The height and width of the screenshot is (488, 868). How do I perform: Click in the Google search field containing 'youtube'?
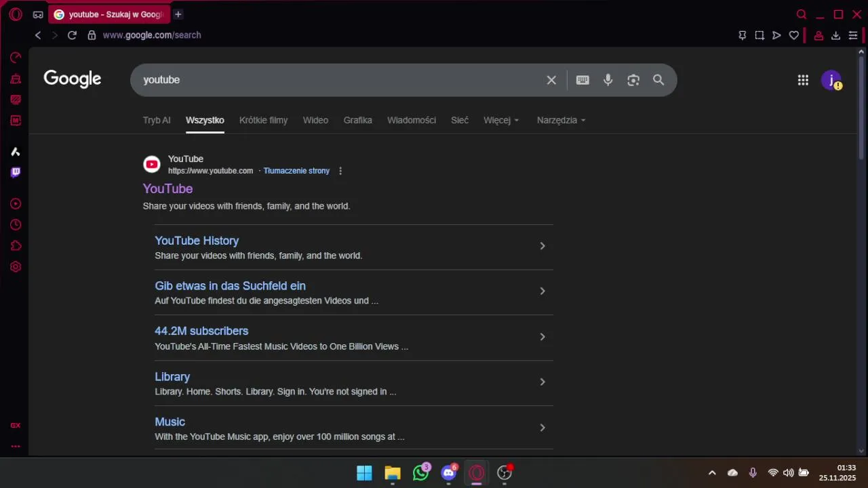(339, 80)
